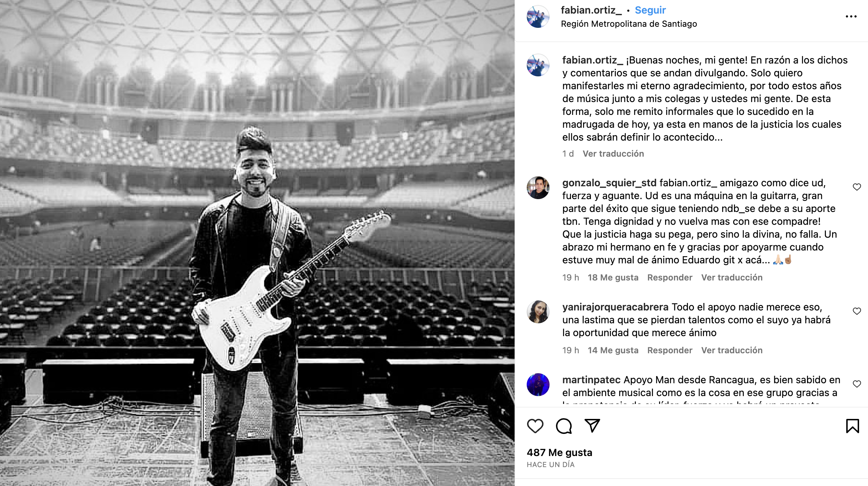Screen dimensions: 868x486
Task: Open Región Metropolitana de Santiago location
Action: [629, 24]
